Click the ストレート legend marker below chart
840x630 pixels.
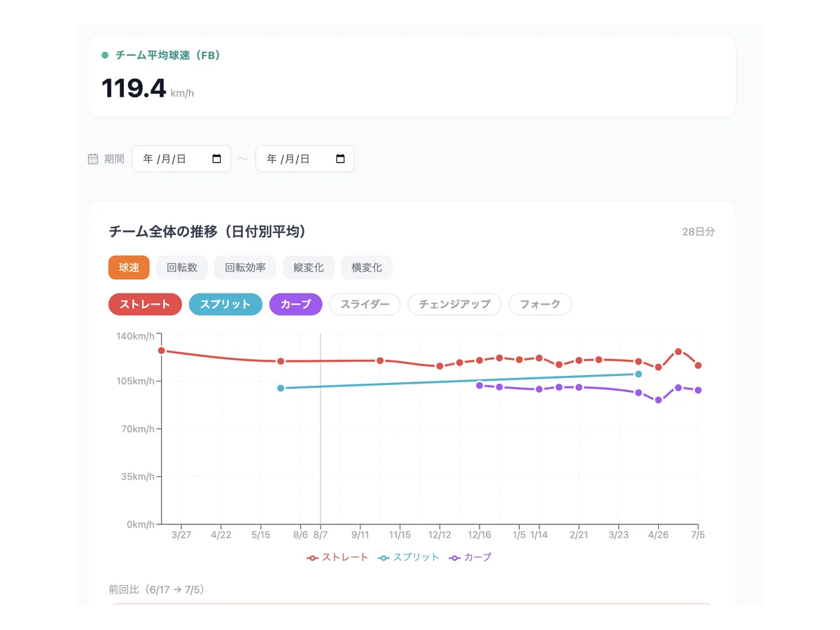point(313,558)
